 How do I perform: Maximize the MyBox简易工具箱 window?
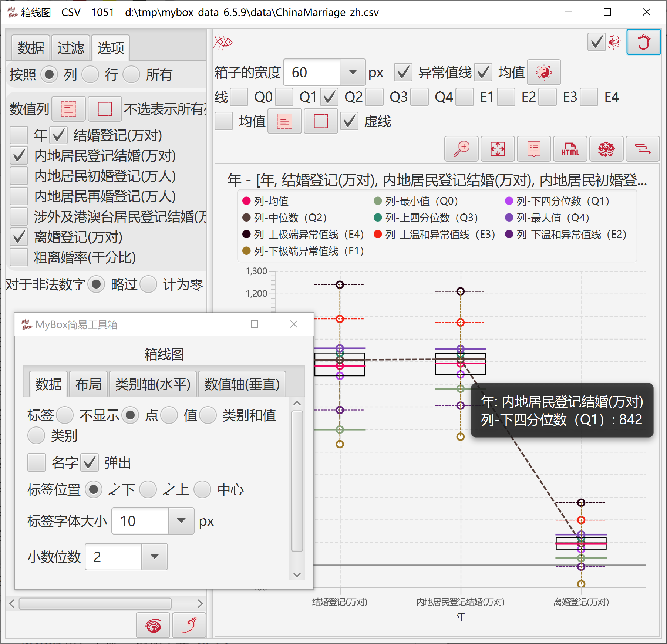coord(255,324)
